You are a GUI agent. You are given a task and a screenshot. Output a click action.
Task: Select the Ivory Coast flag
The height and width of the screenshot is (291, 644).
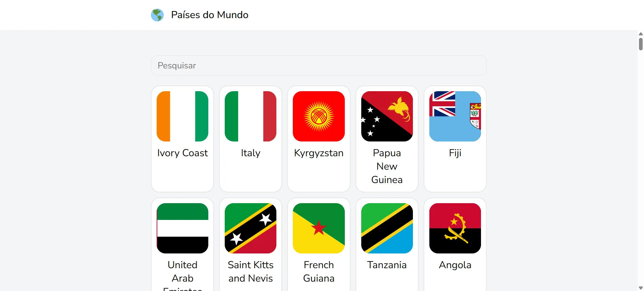coord(182,116)
